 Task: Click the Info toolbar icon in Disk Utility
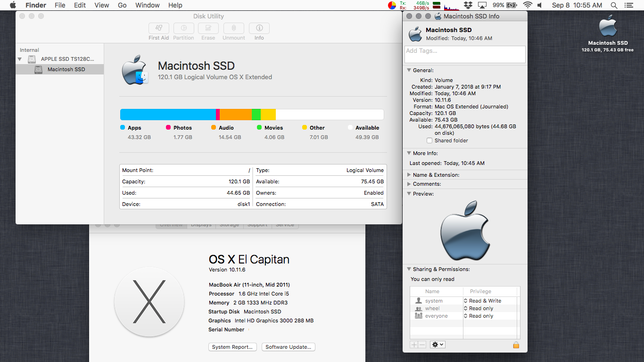pos(259,28)
